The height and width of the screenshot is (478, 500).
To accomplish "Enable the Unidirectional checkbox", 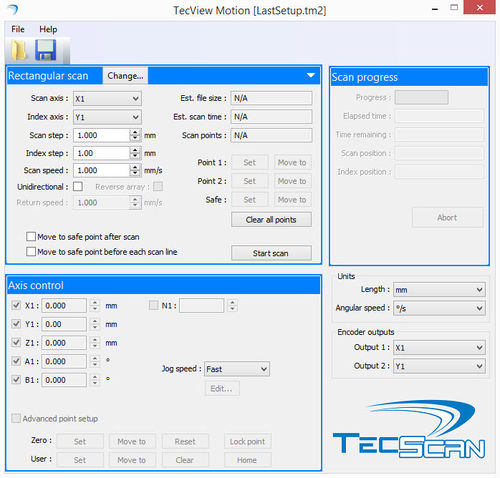I will pos(78,186).
